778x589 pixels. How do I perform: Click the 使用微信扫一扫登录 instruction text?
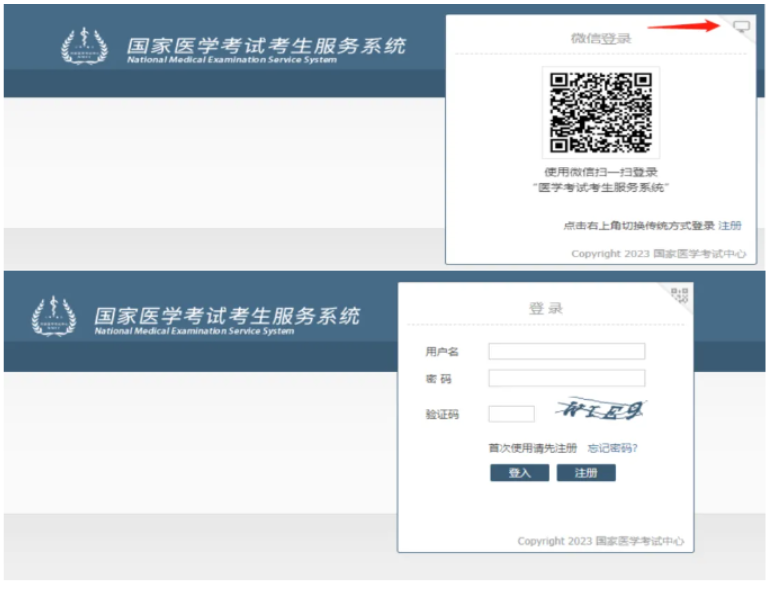click(x=600, y=172)
